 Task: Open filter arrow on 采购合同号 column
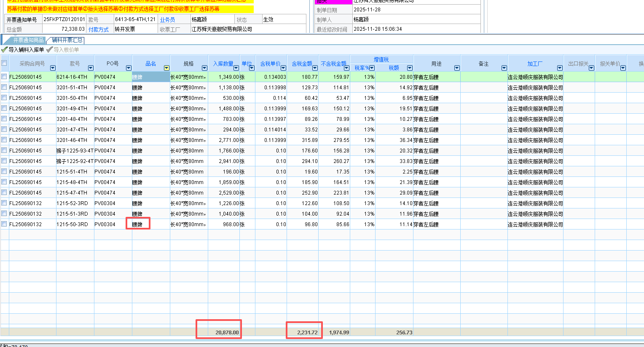[x=53, y=68]
